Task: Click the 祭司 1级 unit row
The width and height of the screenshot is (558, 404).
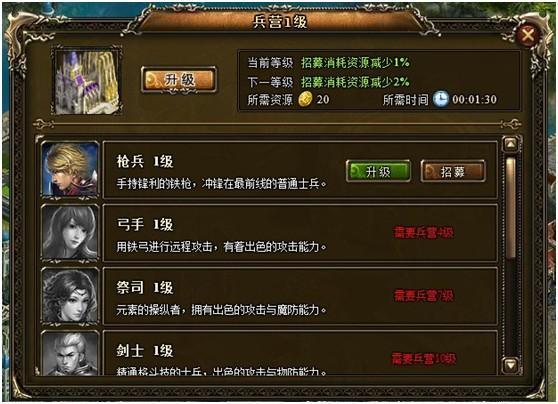Action: tap(300, 295)
